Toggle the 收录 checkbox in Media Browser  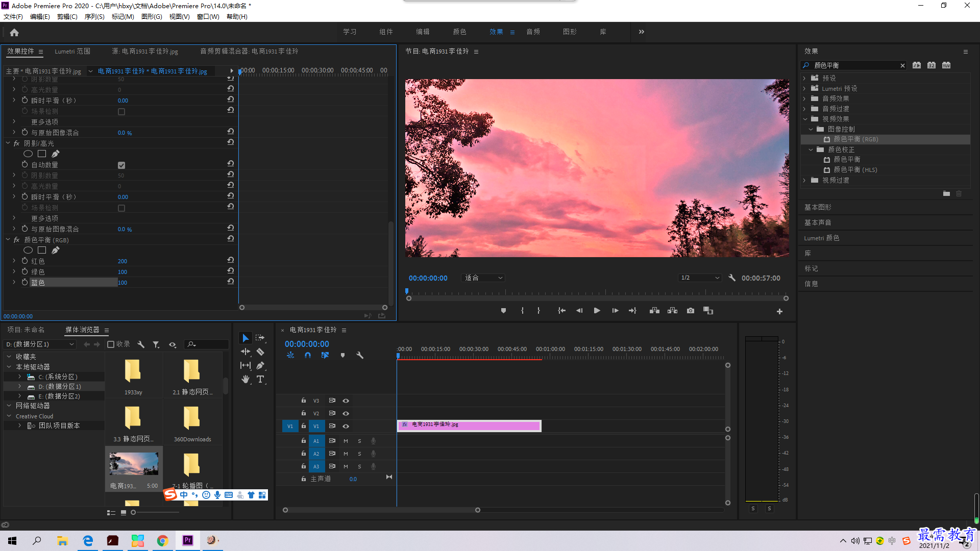[111, 344]
